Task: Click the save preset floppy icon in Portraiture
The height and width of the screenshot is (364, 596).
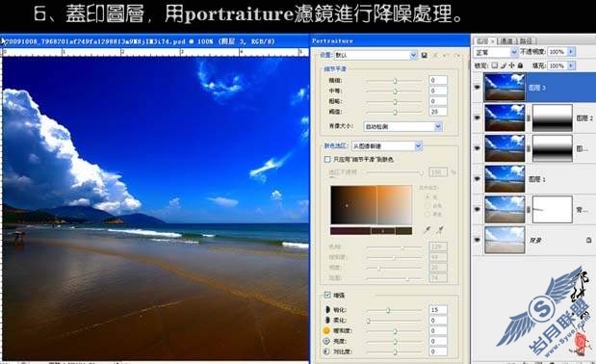Action: coord(425,56)
